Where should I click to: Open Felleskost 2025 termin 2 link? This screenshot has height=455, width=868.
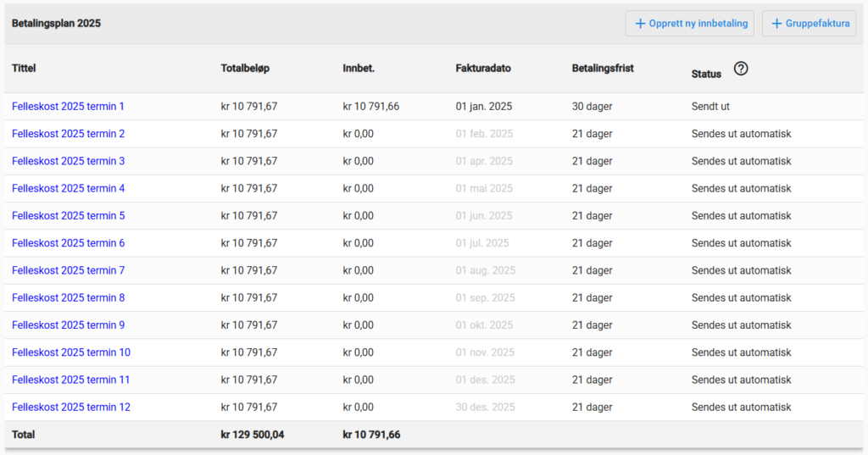coord(68,134)
